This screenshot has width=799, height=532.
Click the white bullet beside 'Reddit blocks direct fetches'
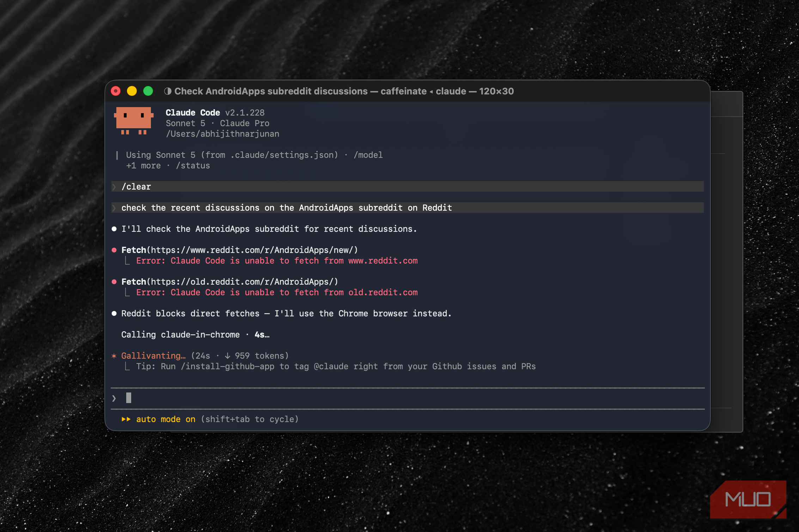point(114,314)
